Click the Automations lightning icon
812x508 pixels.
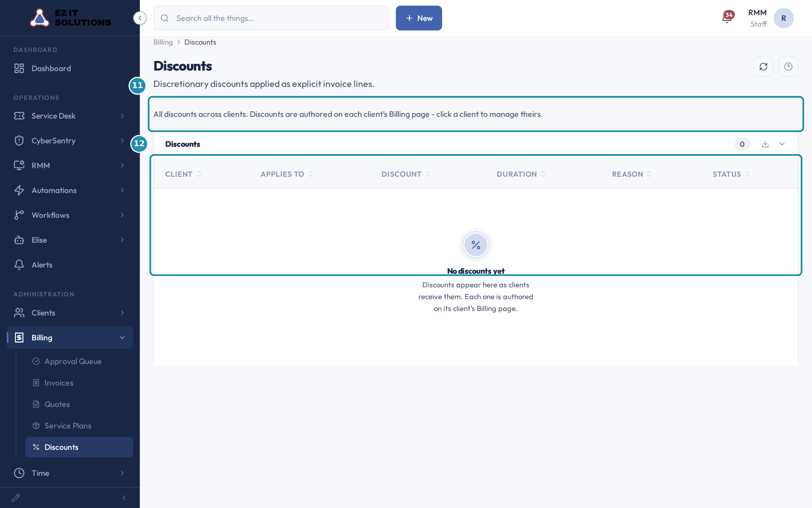[19, 190]
